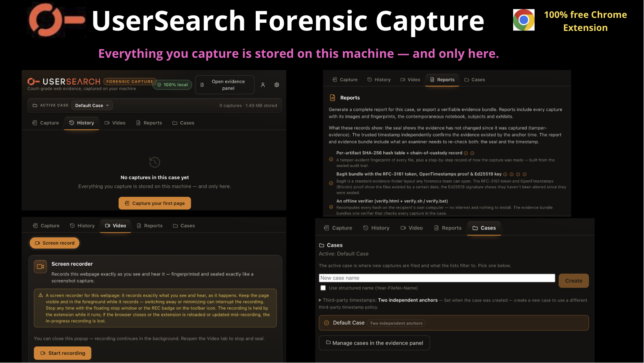
Task: Open the settings gear icon in the header
Action: 277,85
